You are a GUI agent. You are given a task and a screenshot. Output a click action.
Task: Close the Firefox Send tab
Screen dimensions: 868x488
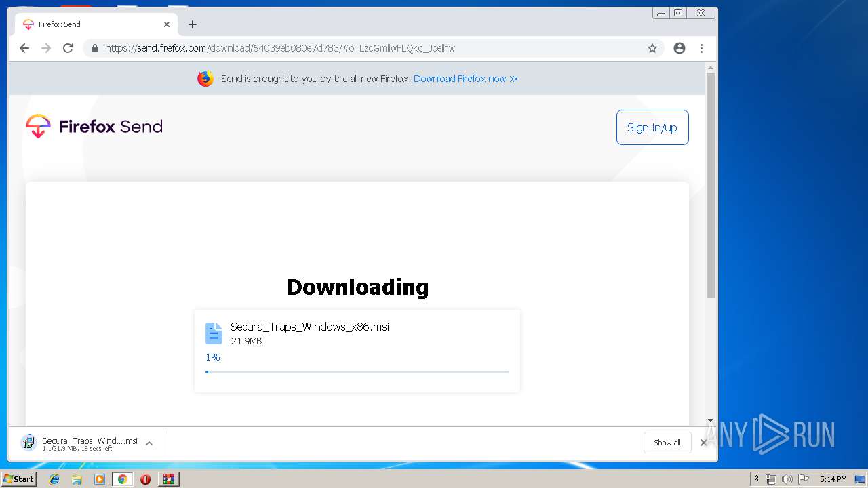coord(167,24)
